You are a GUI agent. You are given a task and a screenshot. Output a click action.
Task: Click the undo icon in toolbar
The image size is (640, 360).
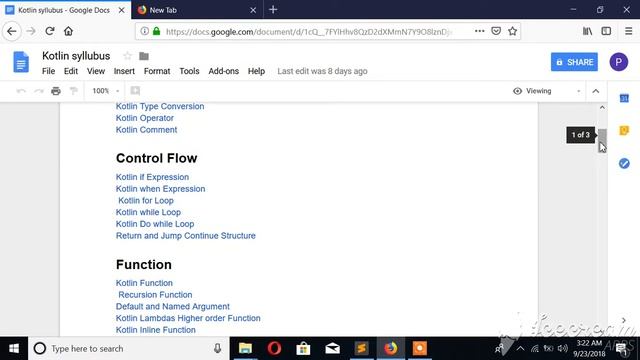coord(21,91)
